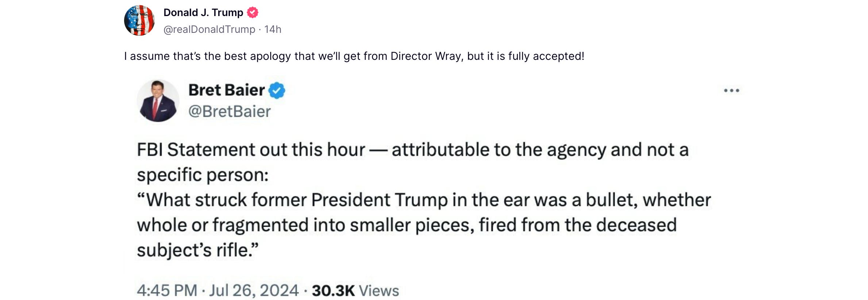The width and height of the screenshot is (868, 300).
Task: Click the "Views" label on the tweet
Action: point(379,291)
